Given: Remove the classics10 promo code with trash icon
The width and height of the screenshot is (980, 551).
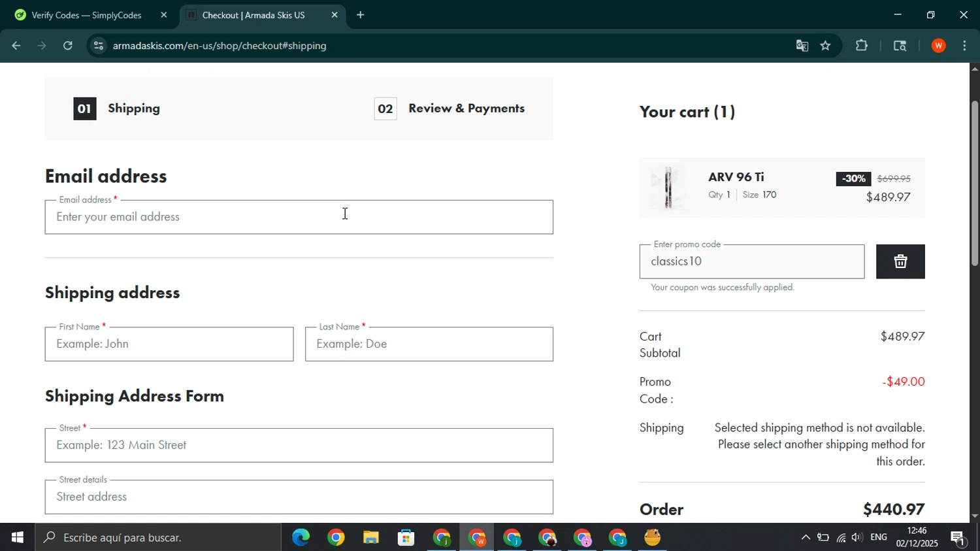Looking at the screenshot, I should point(900,261).
